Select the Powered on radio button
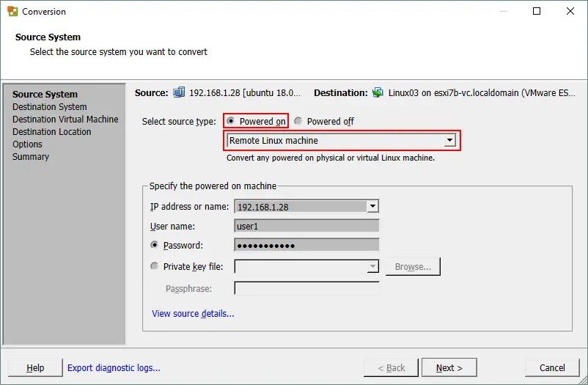The width and height of the screenshot is (588, 385). click(231, 121)
